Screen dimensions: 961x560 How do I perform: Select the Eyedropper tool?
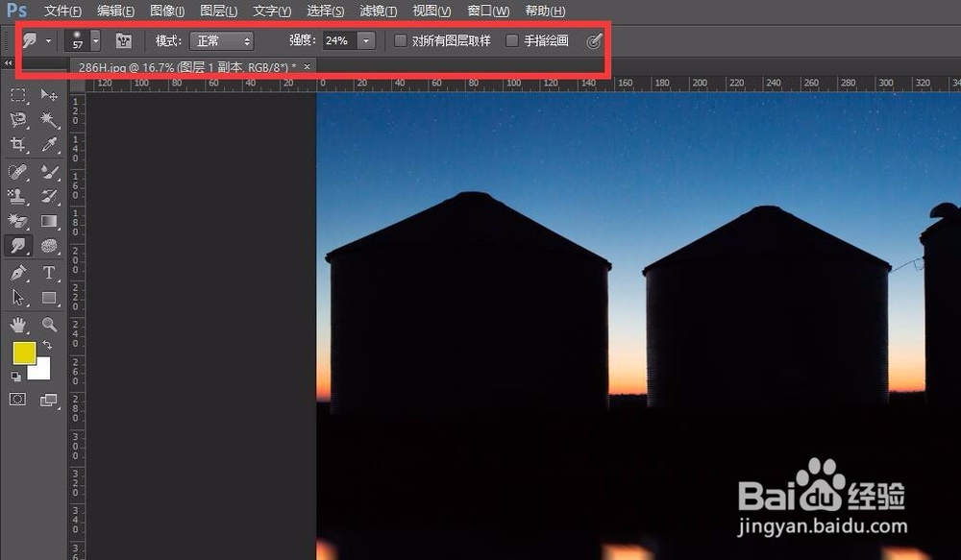pos(49,145)
